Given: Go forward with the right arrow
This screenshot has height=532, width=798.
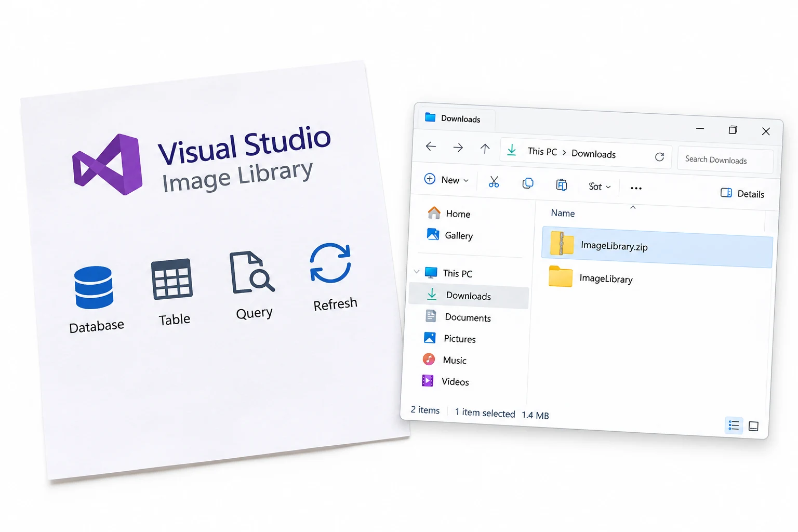Looking at the screenshot, I should (x=458, y=148).
